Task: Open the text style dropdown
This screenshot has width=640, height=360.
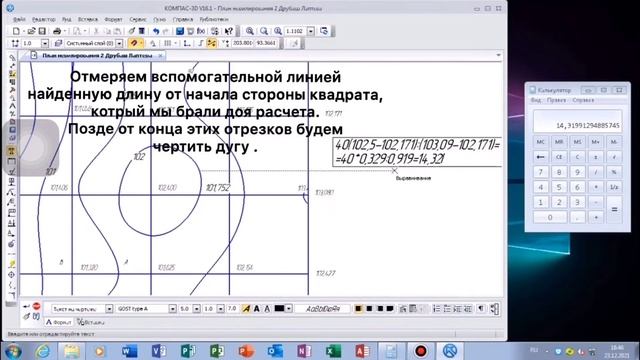Action: [109, 309]
